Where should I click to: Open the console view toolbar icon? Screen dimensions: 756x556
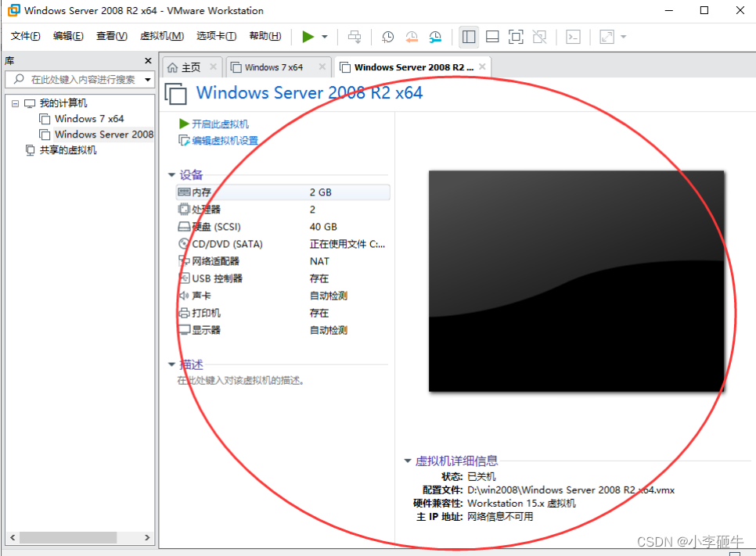tap(573, 37)
